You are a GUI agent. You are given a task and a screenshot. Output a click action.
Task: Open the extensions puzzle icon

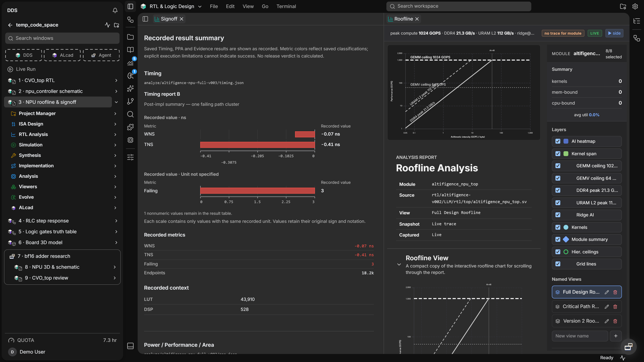click(130, 127)
